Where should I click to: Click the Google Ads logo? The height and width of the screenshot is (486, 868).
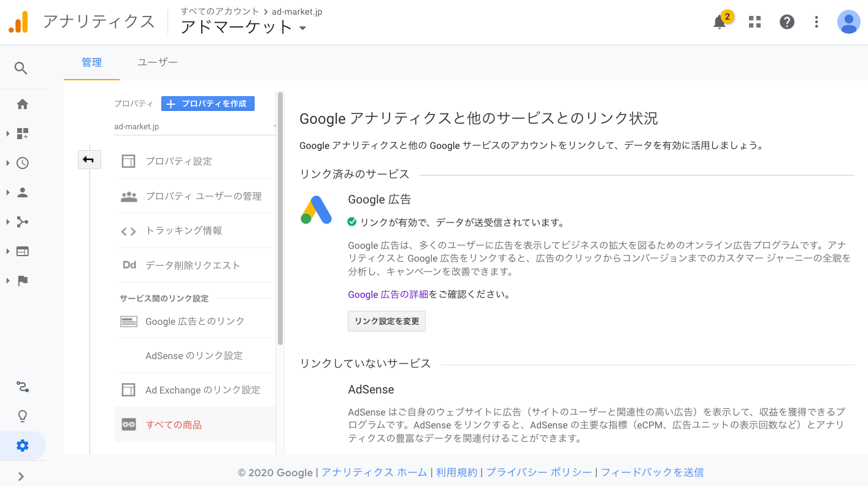point(316,210)
